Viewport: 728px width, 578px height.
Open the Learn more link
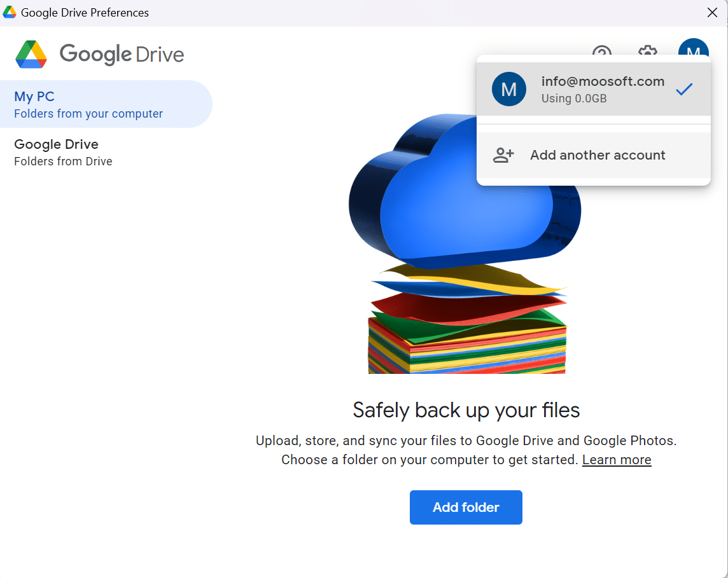coord(617,460)
